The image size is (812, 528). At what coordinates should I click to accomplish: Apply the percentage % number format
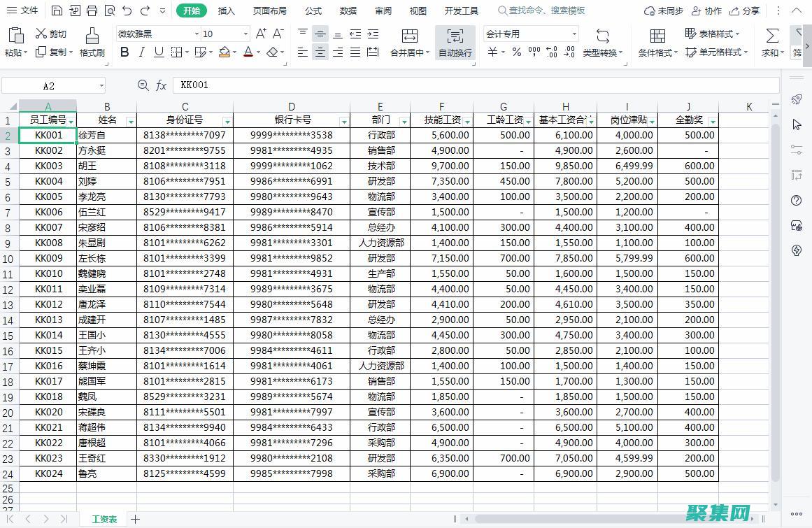[x=516, y=51]
